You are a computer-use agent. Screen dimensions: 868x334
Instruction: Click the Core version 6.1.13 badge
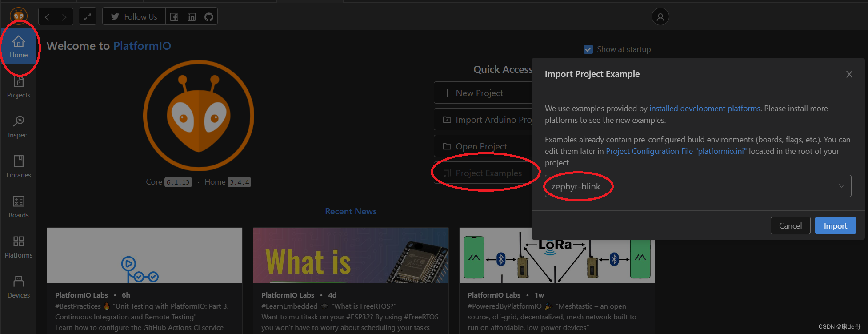[178, 182]
